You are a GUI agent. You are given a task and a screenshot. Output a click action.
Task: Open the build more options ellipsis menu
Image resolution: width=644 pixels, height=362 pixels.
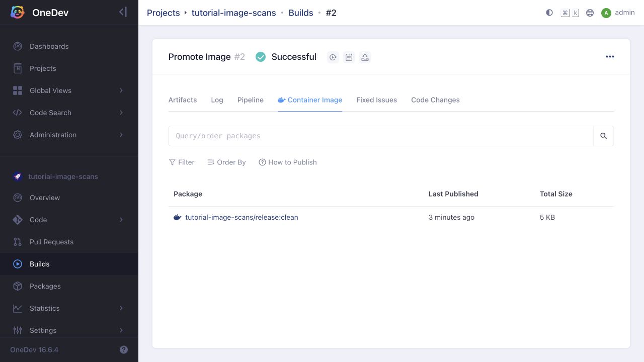[x=610, y=57]
